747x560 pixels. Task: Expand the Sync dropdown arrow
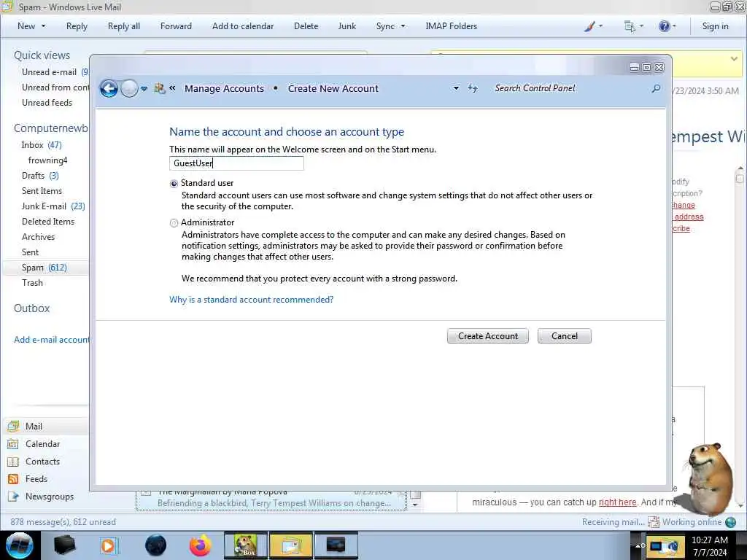(x=403, y=26)
